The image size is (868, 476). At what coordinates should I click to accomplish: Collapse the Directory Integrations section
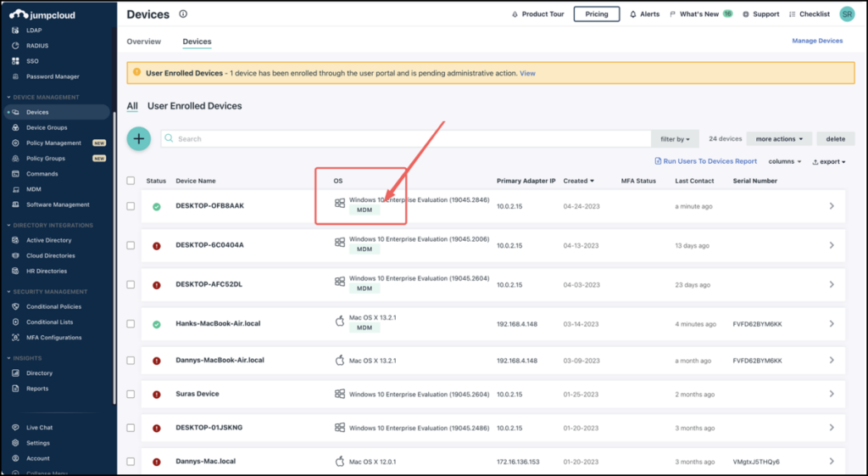pos(50,226)
